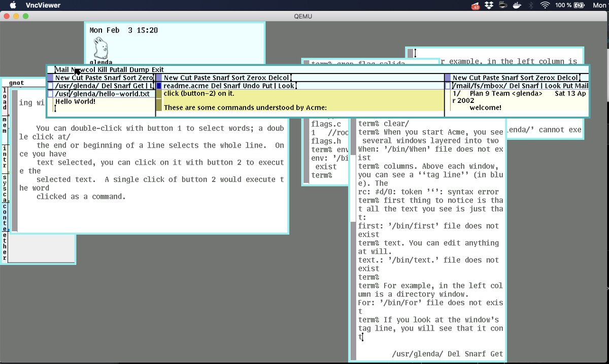Screen dimensions: 609x364
Task: Click Del in the /mail/fs/mbox/ tag
Action: tap(515, 86)
